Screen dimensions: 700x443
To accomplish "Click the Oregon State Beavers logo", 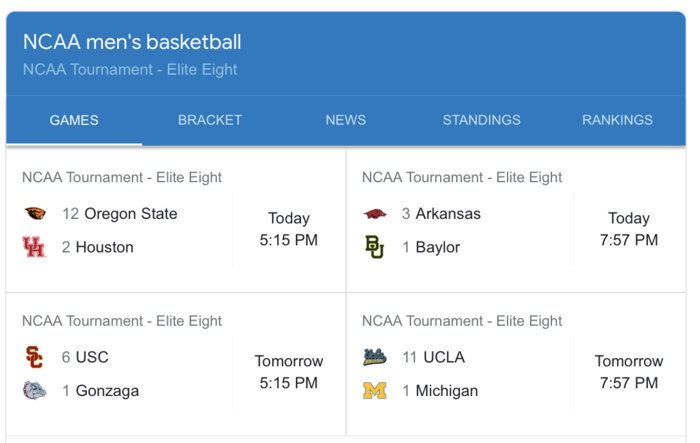I will [35, 213].
